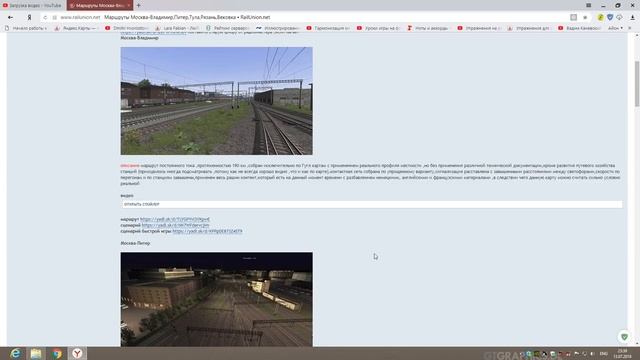
Task: Open the 'Начало работы' bookmark
Action: click(x=26, y=28)
